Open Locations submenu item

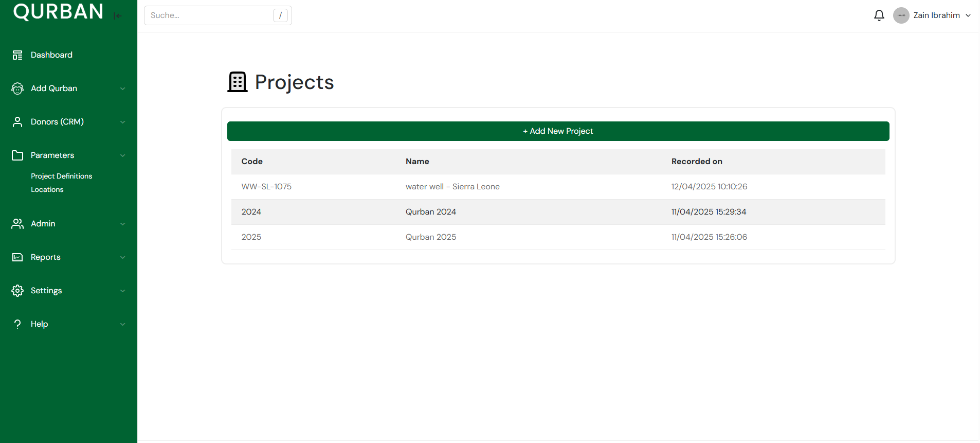pos(47,189)
